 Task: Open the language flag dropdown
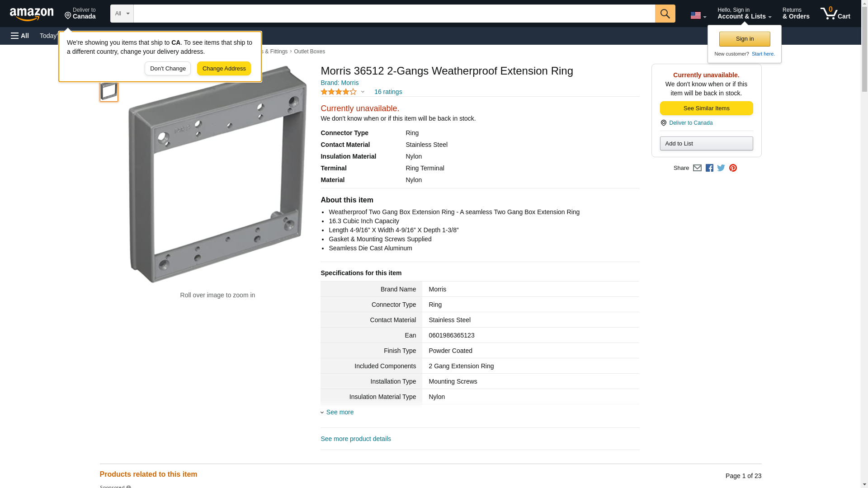point(698,15)
